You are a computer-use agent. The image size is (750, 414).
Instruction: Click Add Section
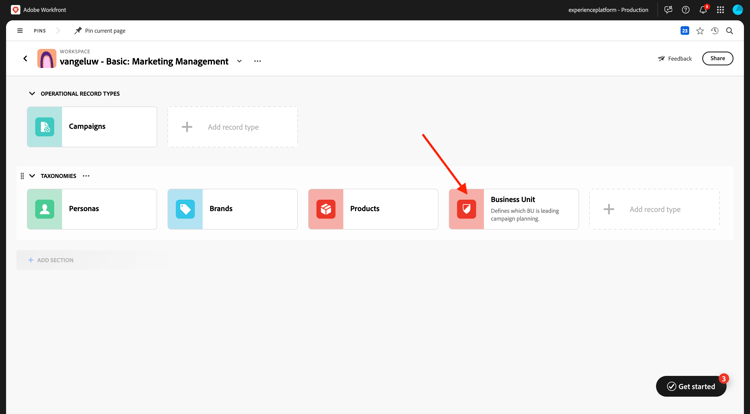coord(51,260)
